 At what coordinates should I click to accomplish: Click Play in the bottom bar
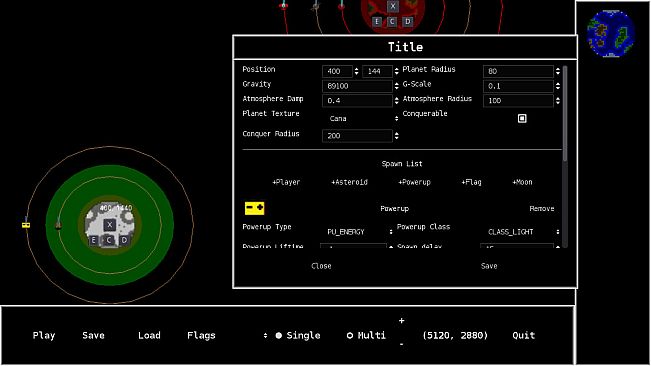pyautogui.click(x=44, y=335)
